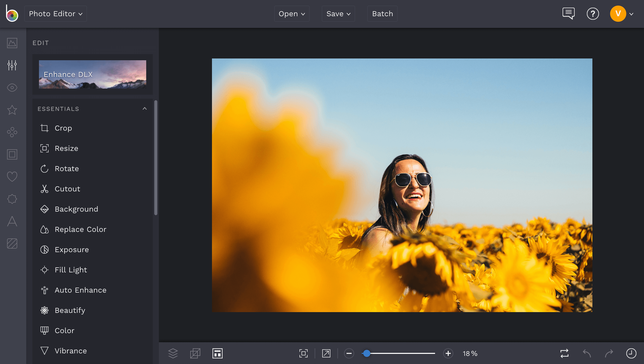Open the Save options dropdown
Viewport: 644px width, 364px height.
(x=338, y=14)
